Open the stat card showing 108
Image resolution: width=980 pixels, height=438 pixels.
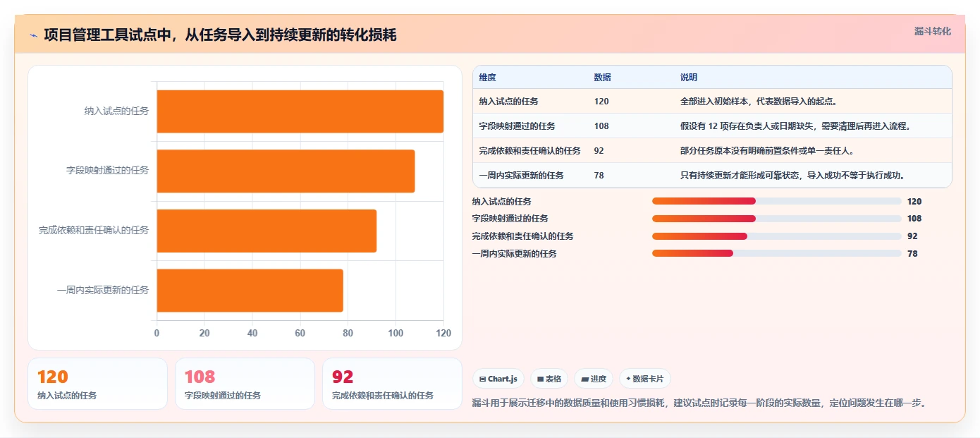click(x=245, y=384)
